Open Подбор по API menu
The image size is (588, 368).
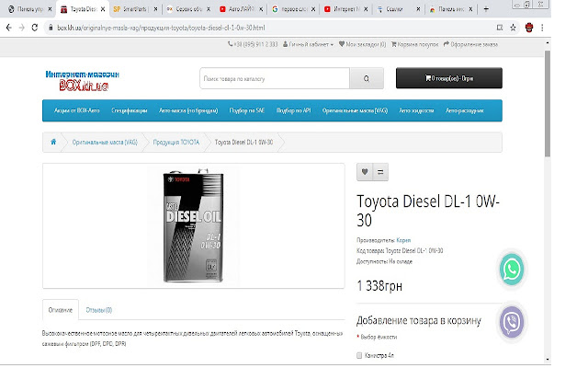[294, 110]
